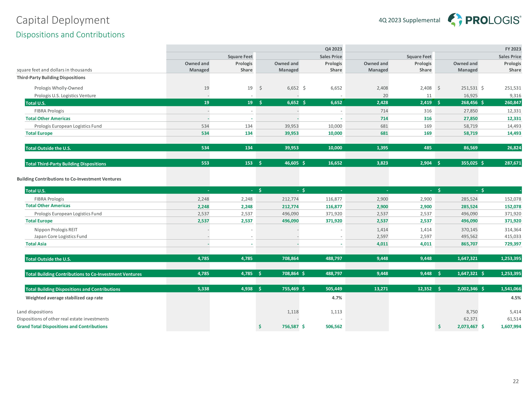Click the Third-Party Building Dispositions section heading
The width and height of the screenshot is (532, 399).
[x=51, y=77]
